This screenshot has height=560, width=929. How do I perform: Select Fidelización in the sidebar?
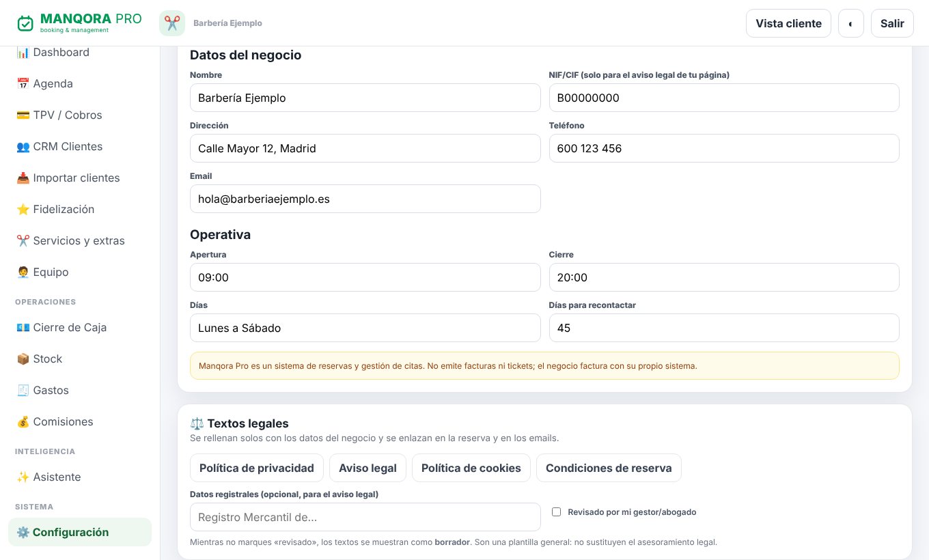coord(80,210)
